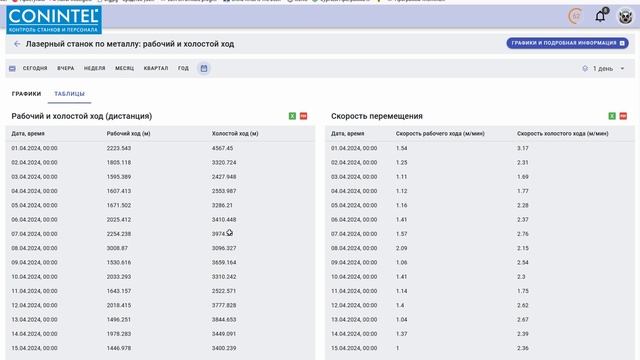Export the distance table to PDF
This screenshot has height=360, width=640.
click(x=303, y=116)
